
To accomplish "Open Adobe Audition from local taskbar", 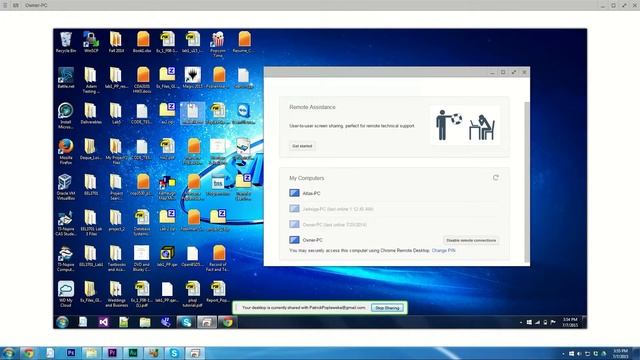I will 133,353.
